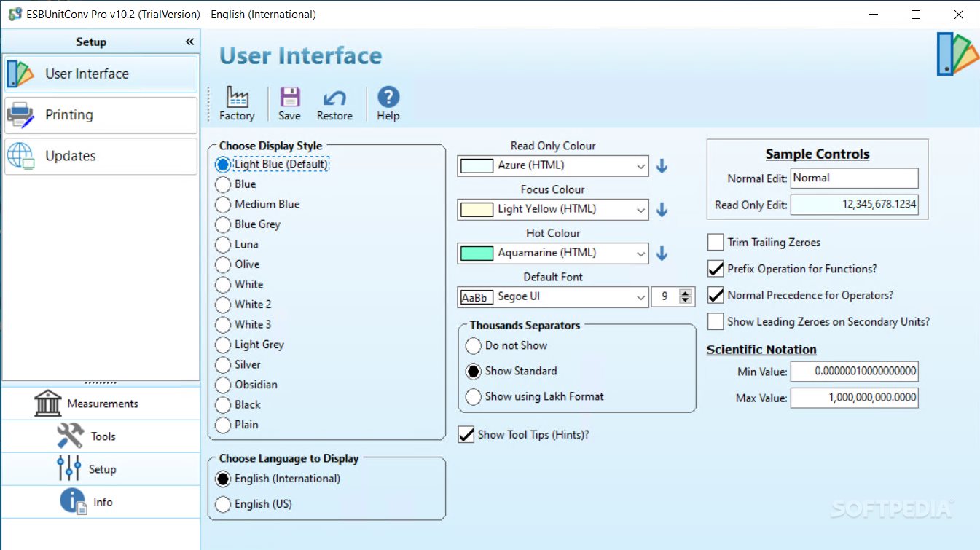
Task: Click the Normal Edit sample field
Action: (x=855, y=178)
